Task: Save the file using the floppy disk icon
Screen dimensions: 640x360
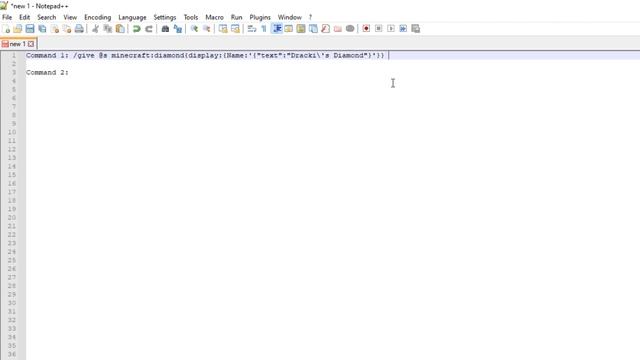Action: click(30, 29)
